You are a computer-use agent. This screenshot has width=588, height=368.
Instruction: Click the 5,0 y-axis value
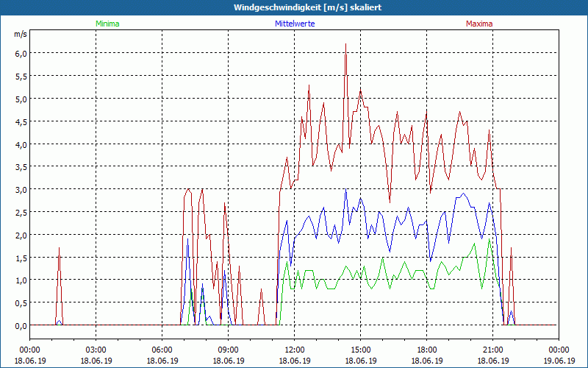[21, 99]
